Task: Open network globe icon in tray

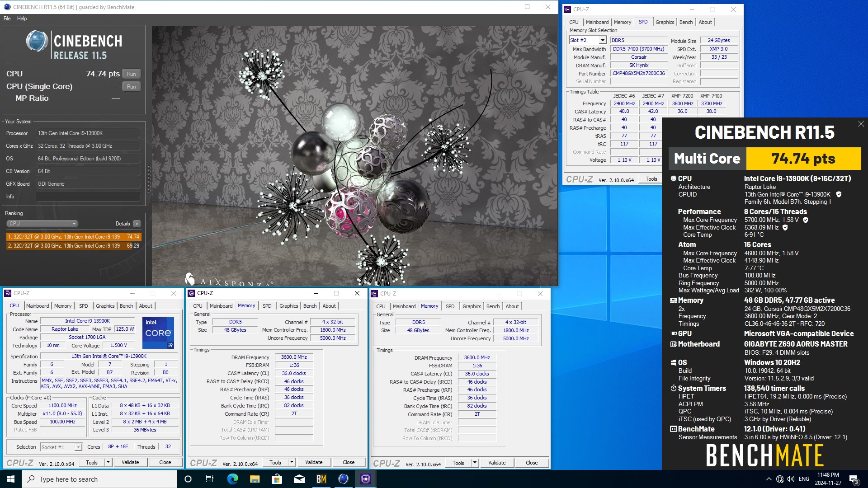Action: (x=780, y=479)
